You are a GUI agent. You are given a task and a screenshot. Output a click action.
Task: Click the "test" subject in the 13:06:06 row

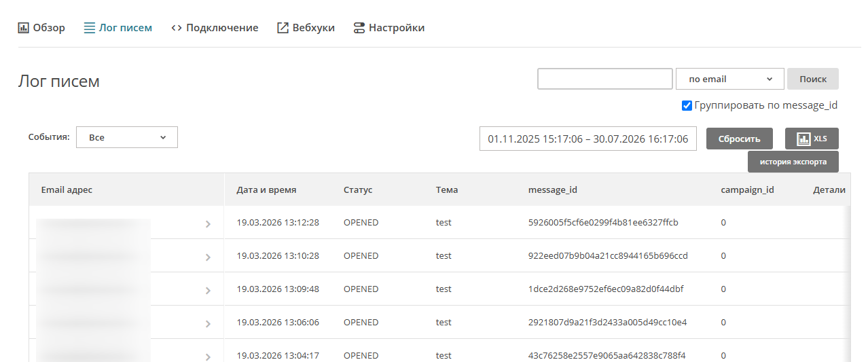pyautogui.click(x=444, y=322)
